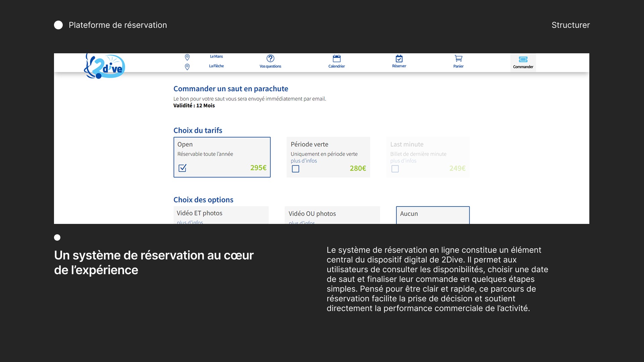Expand plus d'infos under Vidéo ET photos
The height and width of the screenshot is (362, 644).
pyautogui.click(x=190, y=222)
